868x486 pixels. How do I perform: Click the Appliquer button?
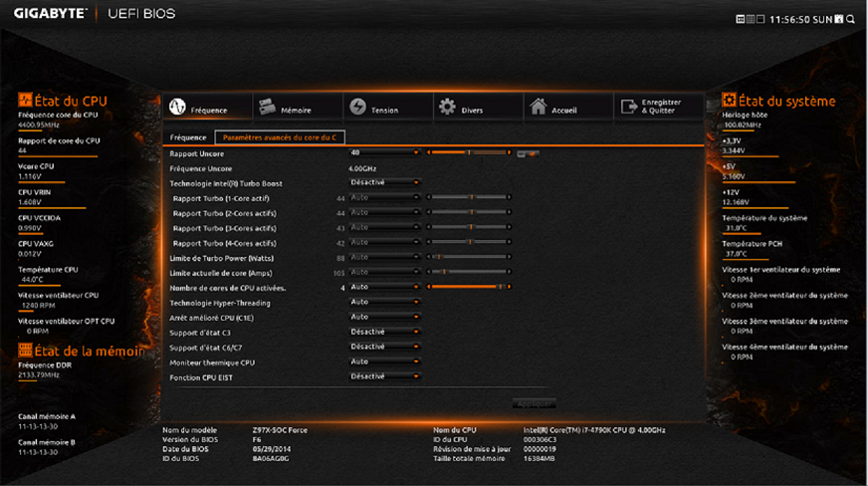tap(534, 403)
